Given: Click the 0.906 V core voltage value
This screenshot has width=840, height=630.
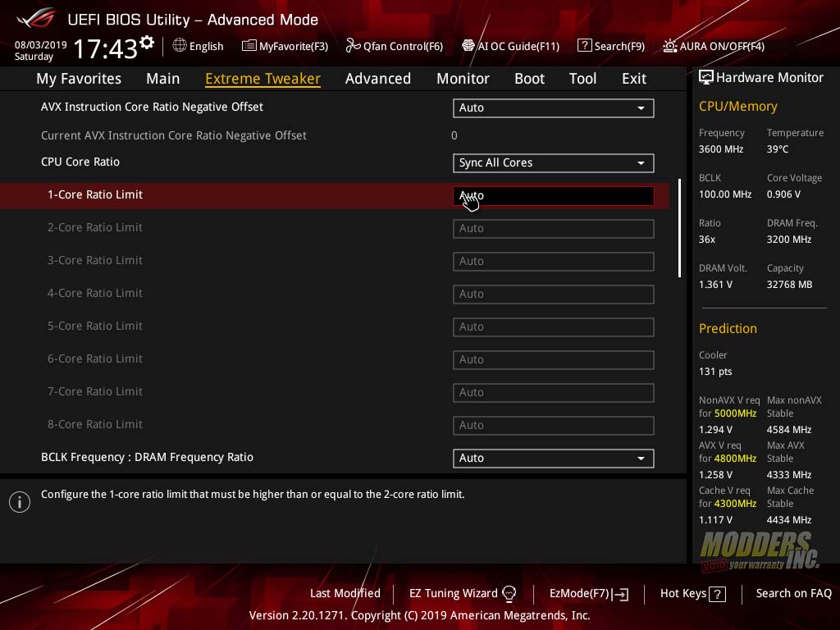Looking at the screenshot, I should [x=783, y=194].
